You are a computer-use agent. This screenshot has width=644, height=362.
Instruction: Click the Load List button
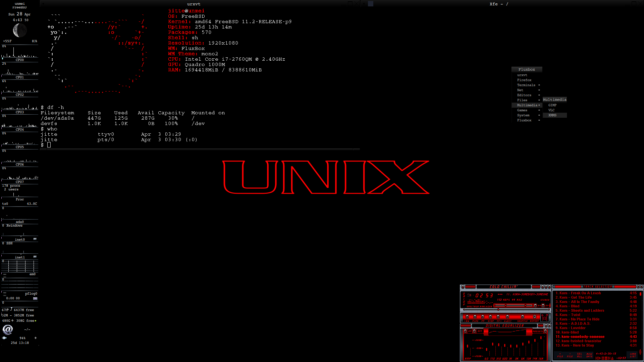tap(633, 355)
